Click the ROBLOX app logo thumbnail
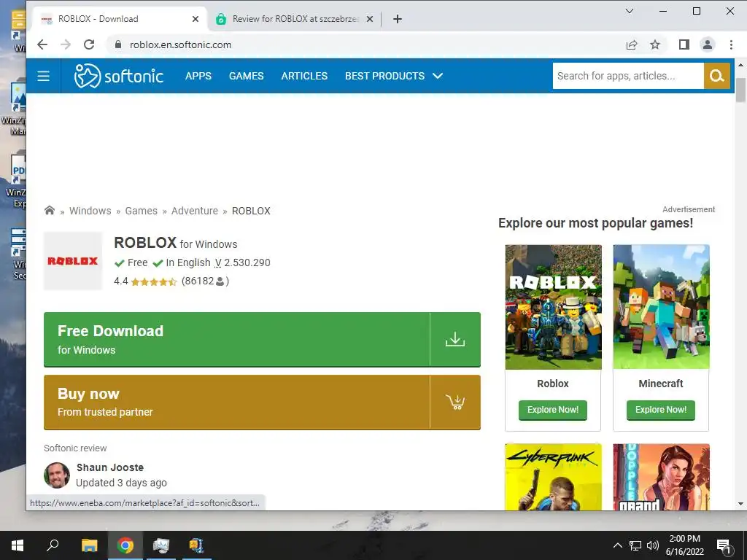This screenshot has height=560, width=747. point(73,261)
